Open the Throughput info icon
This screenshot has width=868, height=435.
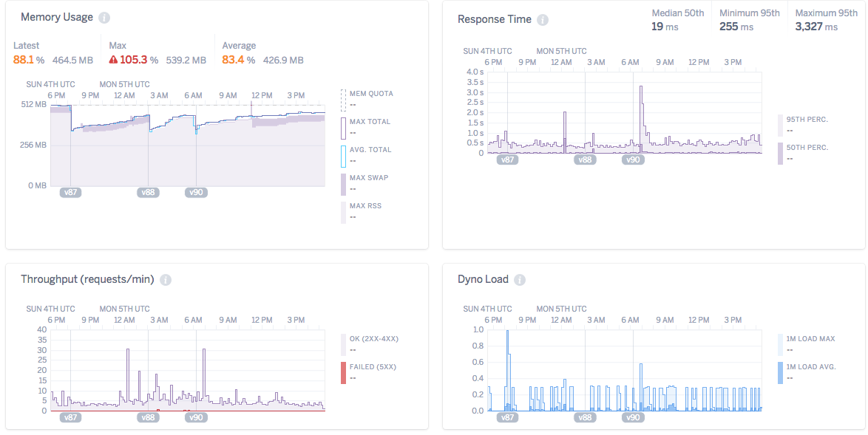click(165, 280)
